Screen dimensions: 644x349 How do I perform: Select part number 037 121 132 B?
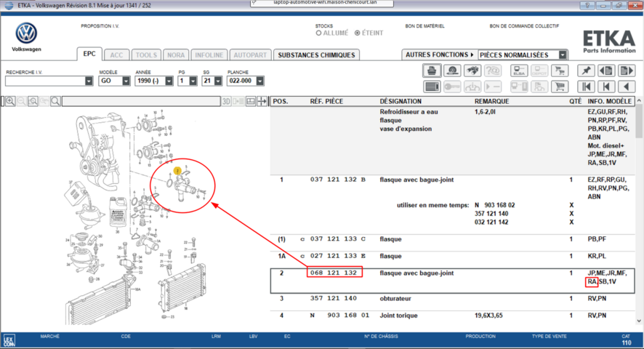coord(337,180)
